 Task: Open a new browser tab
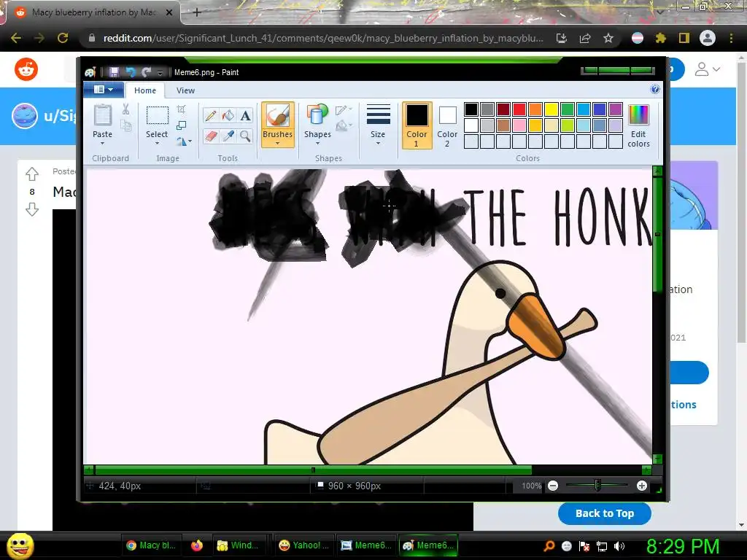197,12
